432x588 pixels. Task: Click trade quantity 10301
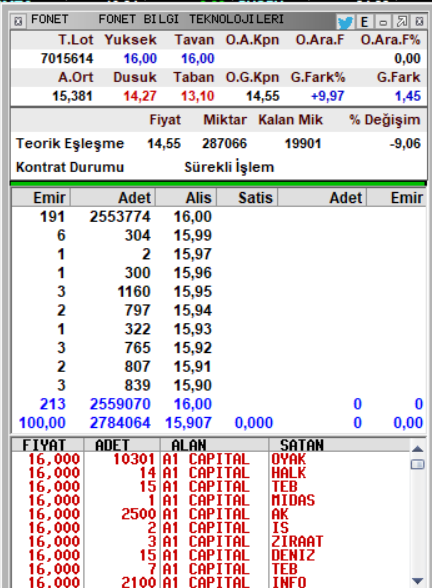pyautogui.click(x=134, y=459)
